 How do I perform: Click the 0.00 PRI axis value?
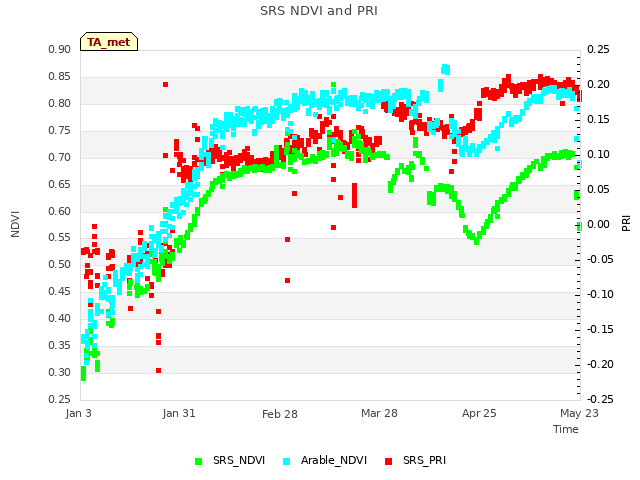tap(598, 224)
